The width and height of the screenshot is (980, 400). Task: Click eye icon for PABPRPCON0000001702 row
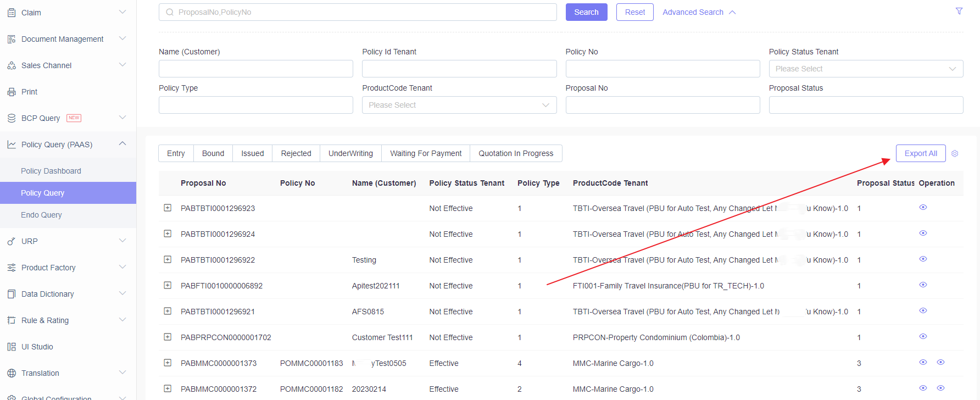pos(923,336)
